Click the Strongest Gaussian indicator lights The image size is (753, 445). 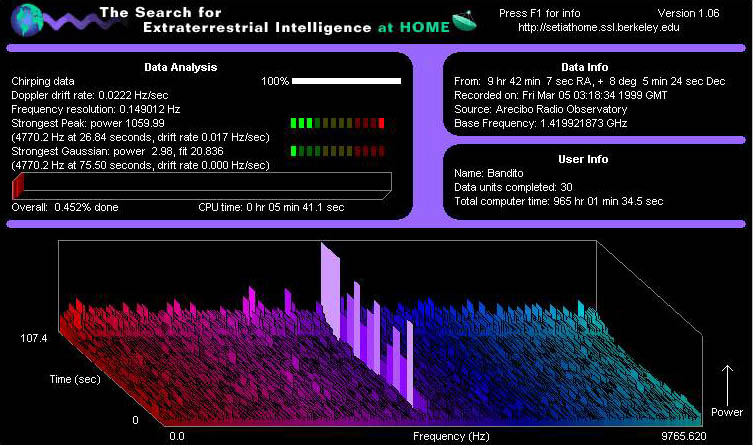[x=337, y=151]
